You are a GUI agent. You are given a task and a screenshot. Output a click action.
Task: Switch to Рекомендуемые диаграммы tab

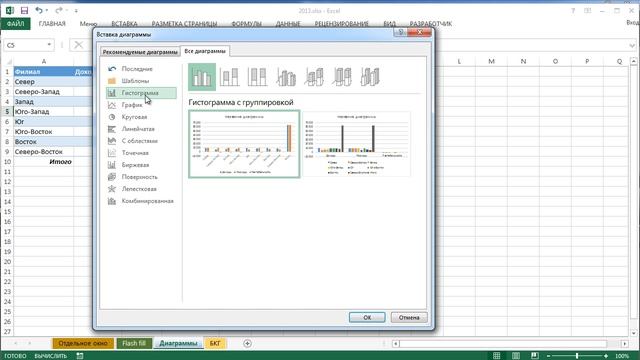140,52
